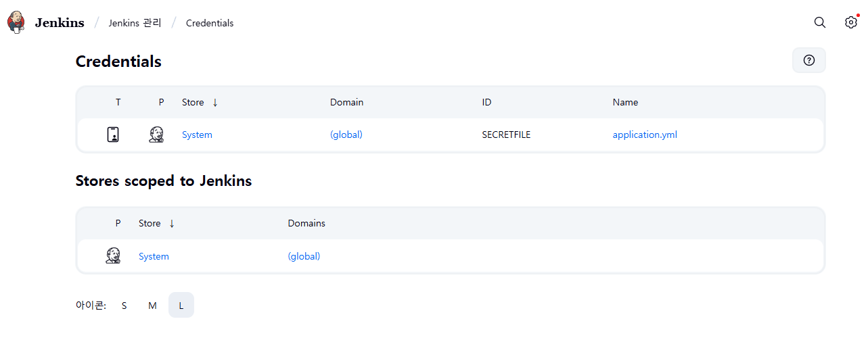Image resolution: width=868 pixels, height=338 pixels.
Task: Sort Credentials table by Domain header
Action: [x=346, y=102]
